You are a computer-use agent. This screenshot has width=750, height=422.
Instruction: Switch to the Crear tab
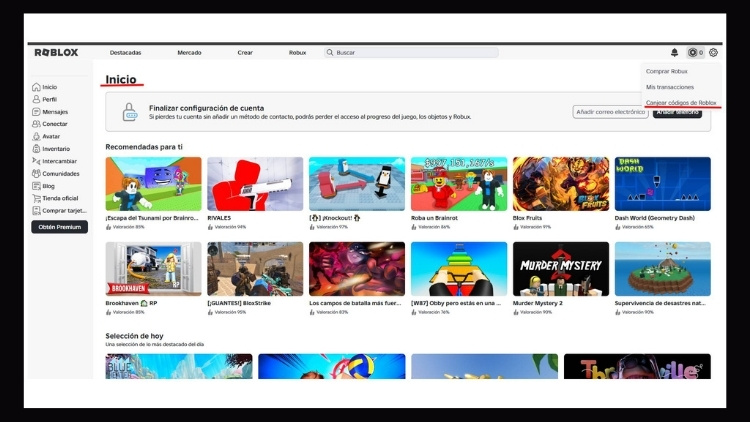point(245,52)
